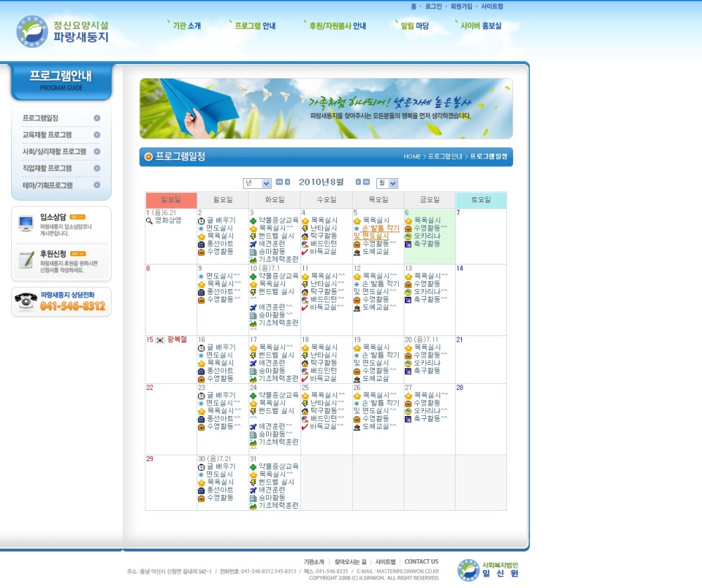Viewport: 702px width, 588px height.
Task: Open the year (년) dropdown
Action: pos(257,183)
